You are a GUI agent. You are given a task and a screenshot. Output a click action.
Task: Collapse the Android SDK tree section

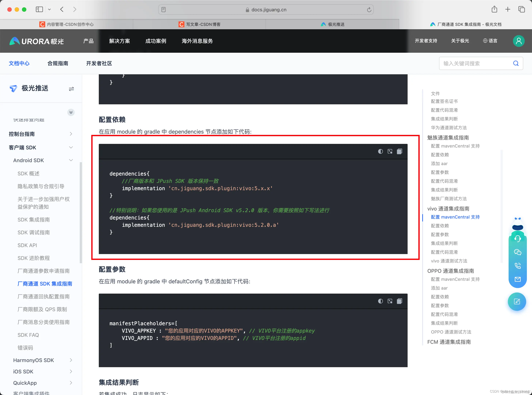71,160
